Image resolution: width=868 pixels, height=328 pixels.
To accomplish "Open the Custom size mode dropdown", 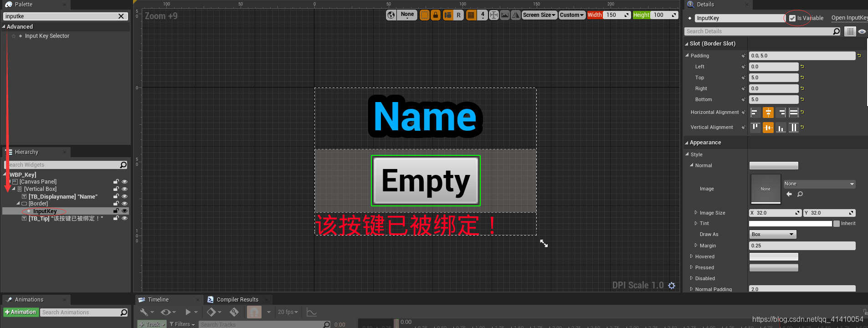I will (x=572, y=15).
